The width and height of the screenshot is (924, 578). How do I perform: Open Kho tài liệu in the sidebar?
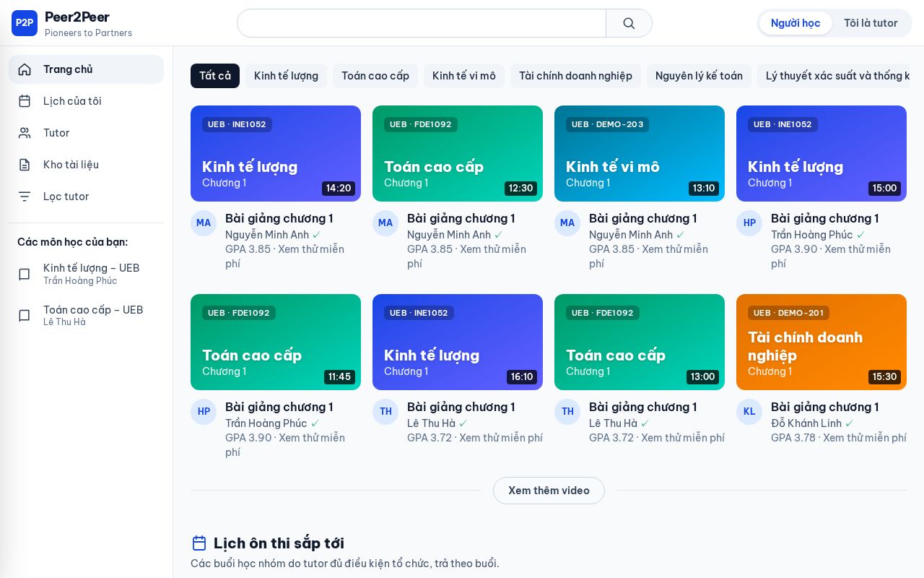coord(86,165)
